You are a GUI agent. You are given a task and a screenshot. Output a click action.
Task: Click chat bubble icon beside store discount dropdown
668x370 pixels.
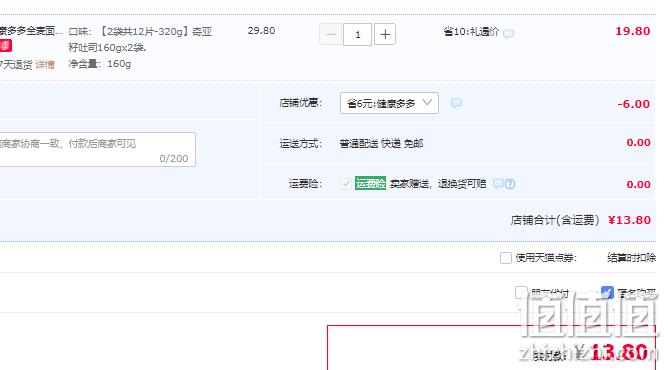pos(456,103)
